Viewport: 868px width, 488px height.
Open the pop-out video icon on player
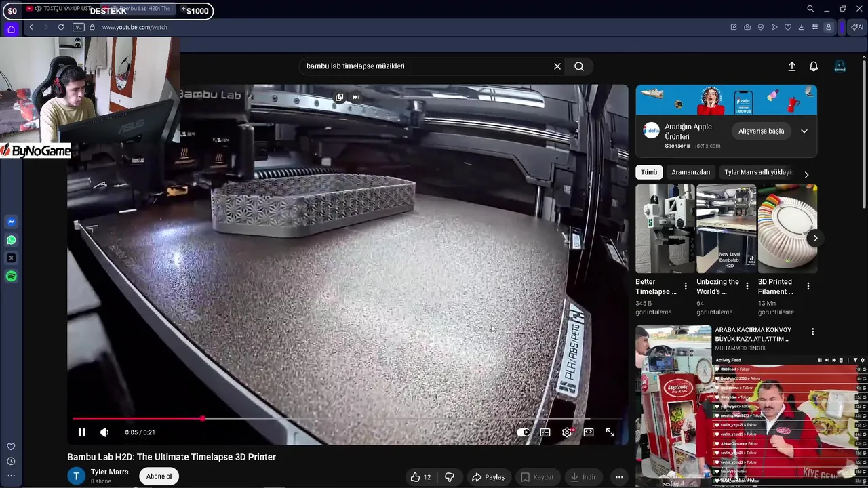pyautogui.click(x=340, y=97)
